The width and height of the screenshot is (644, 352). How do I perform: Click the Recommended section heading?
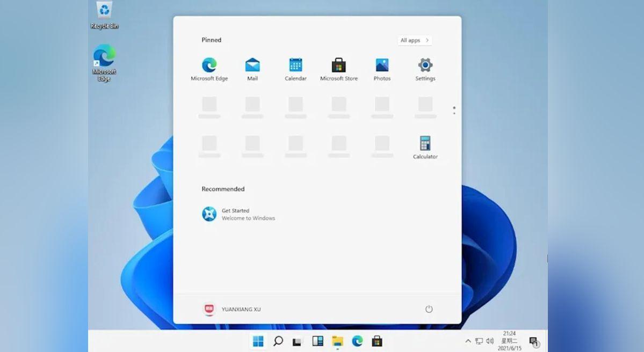222,189
